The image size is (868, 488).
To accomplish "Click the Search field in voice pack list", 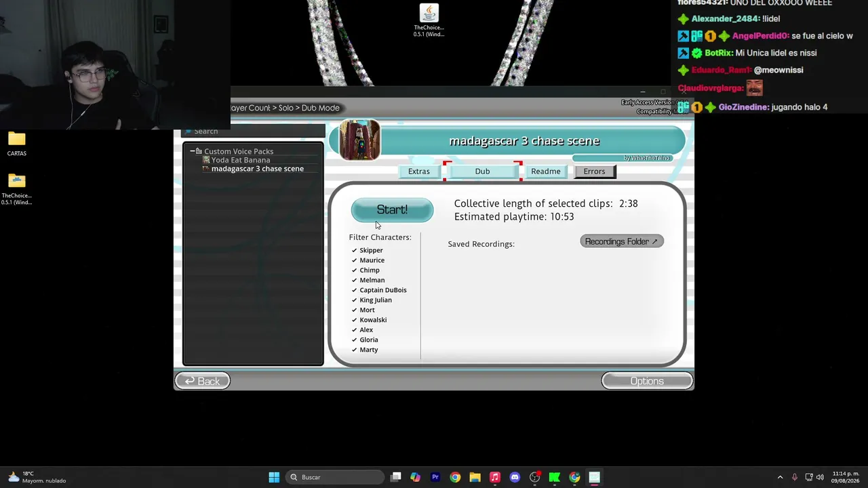I will [253, 131].
